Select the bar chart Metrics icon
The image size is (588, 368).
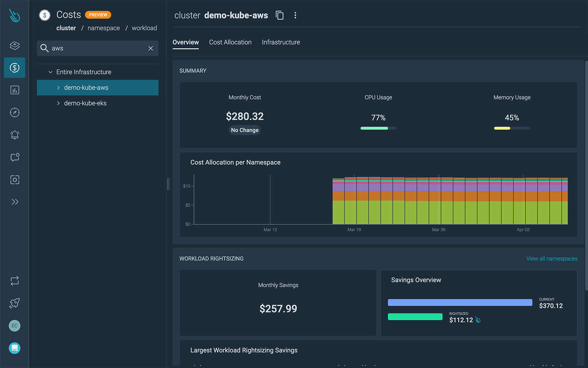tap(14, 90)
